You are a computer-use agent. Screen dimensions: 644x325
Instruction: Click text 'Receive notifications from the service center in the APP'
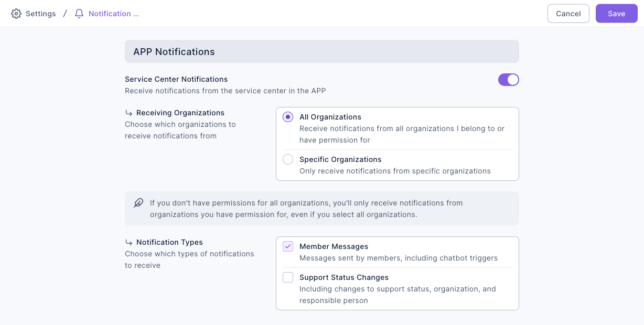pos(226,91)
